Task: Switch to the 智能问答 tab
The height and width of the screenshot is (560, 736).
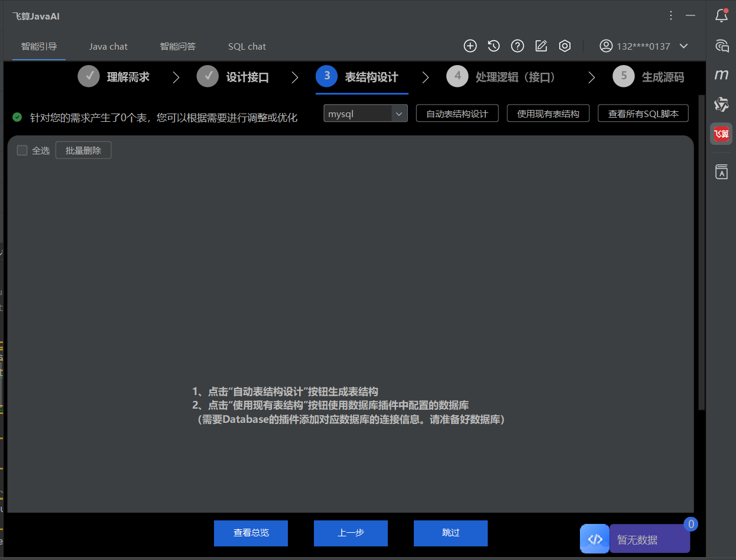Action: click(x=178, y=46)
